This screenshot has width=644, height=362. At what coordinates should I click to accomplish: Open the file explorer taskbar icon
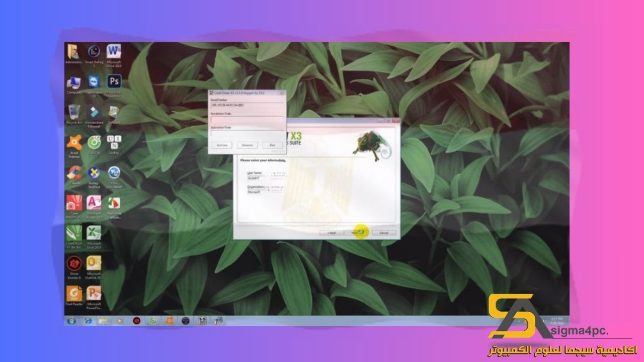pos(104,320)
